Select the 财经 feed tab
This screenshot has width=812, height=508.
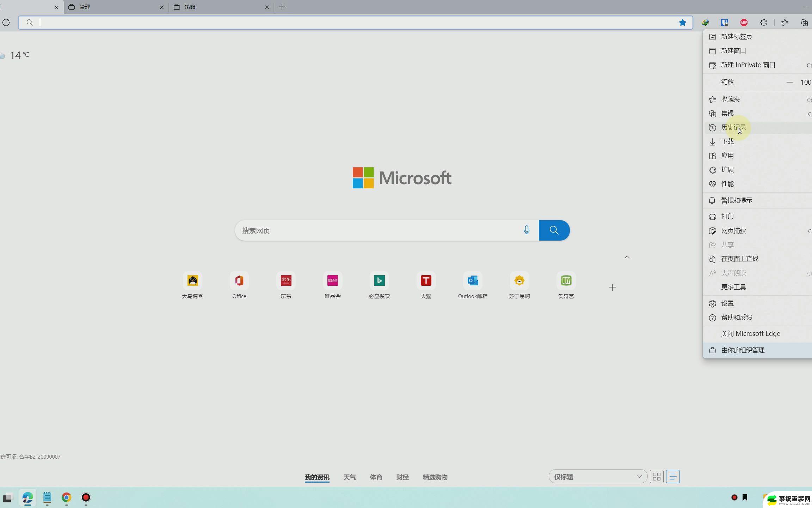click(402, 477)
